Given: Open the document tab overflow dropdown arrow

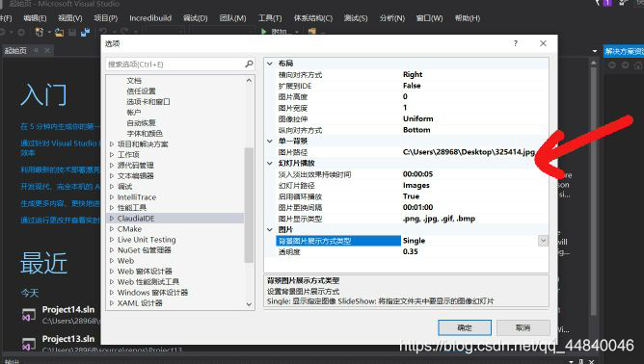Looking at the screenshot, I should point(594,51).
